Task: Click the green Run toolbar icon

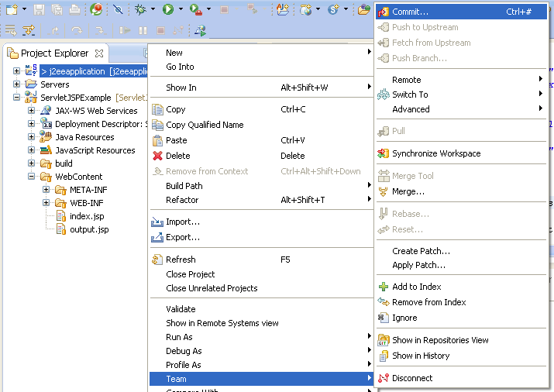Action: pos(168,9)
